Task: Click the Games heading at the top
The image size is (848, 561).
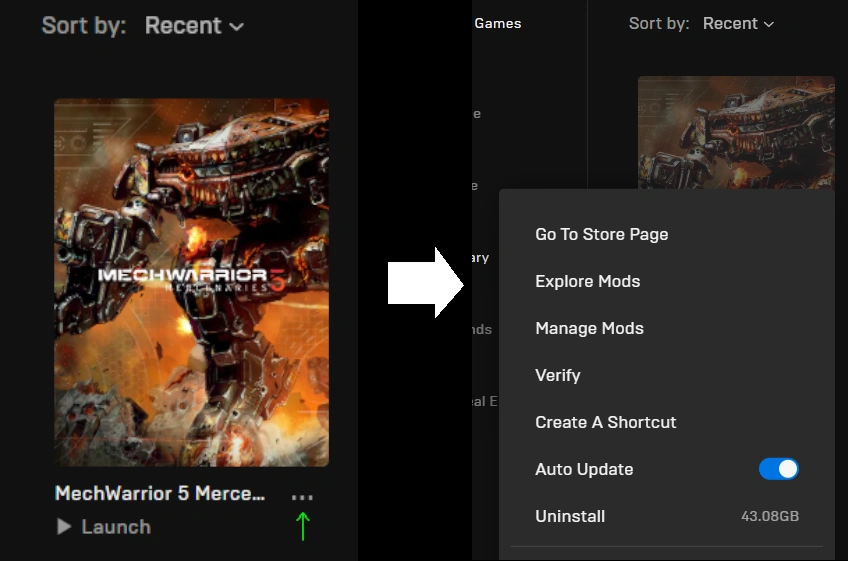Action: 497,23
